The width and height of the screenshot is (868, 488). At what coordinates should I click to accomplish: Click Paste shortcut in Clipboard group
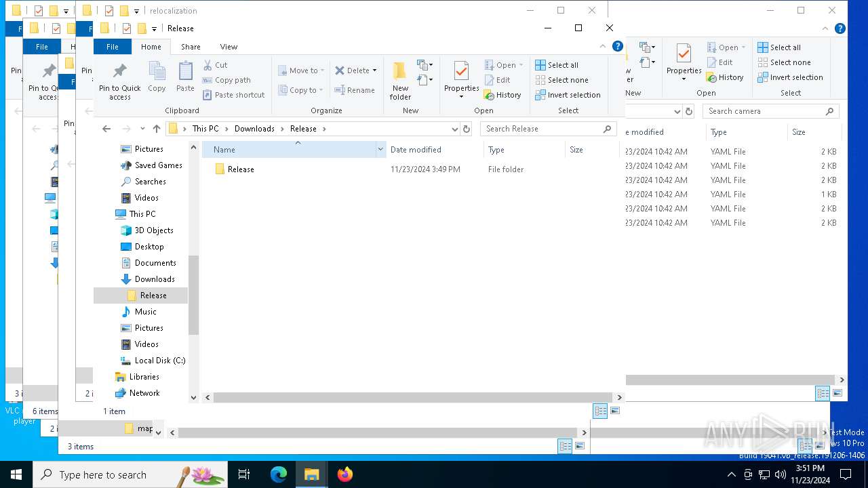click(x=233, y=95)
